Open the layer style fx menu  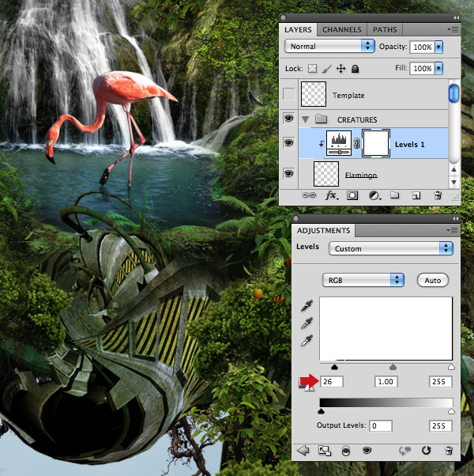pyautogui.click(x=332, y=195)
